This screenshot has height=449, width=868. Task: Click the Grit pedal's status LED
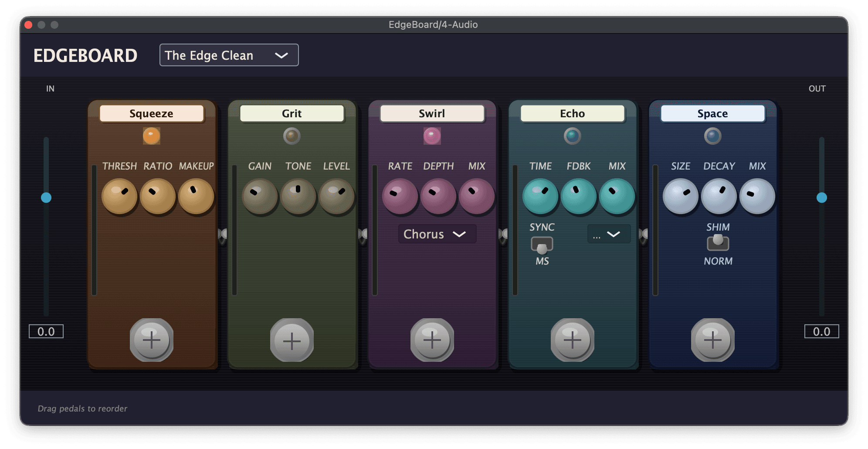click(291, 136)
